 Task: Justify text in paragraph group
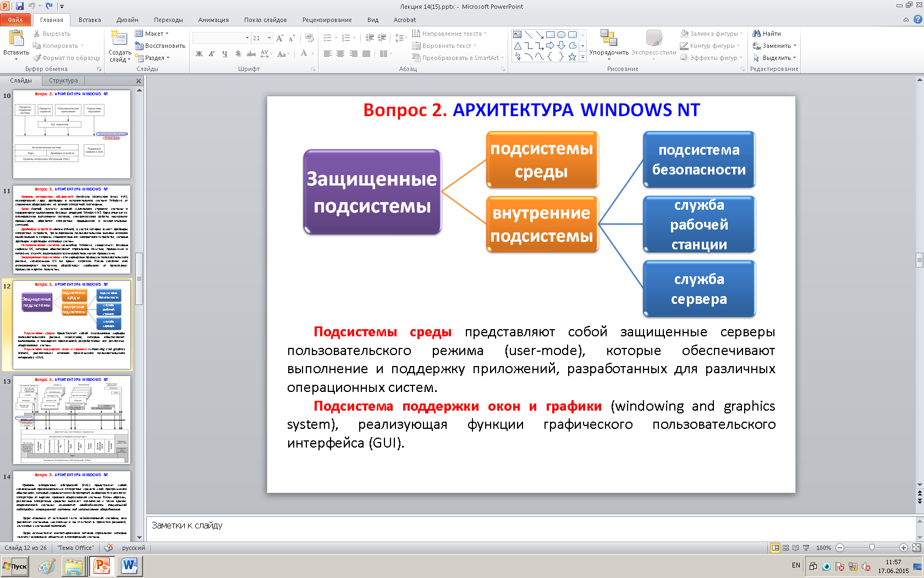click(x=366, y=53)
